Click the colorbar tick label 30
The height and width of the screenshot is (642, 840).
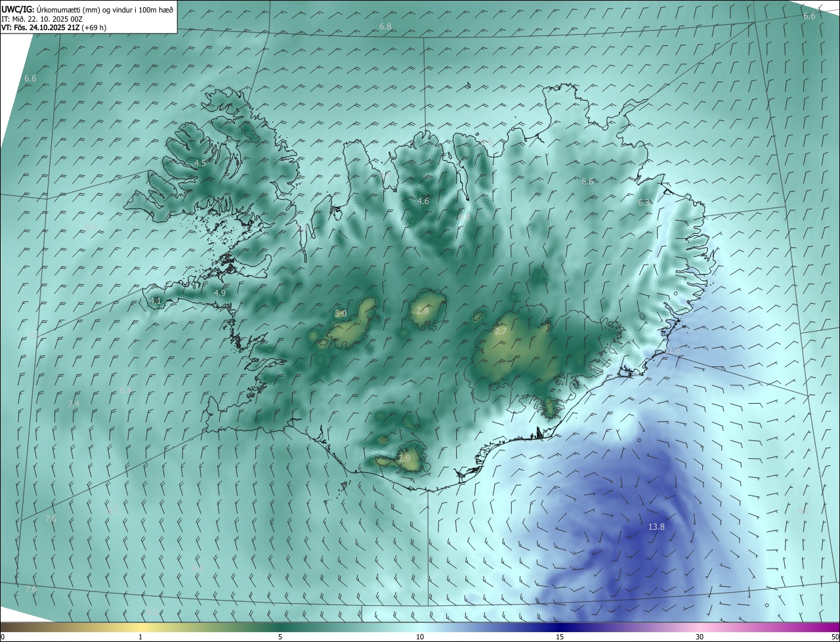700,637
